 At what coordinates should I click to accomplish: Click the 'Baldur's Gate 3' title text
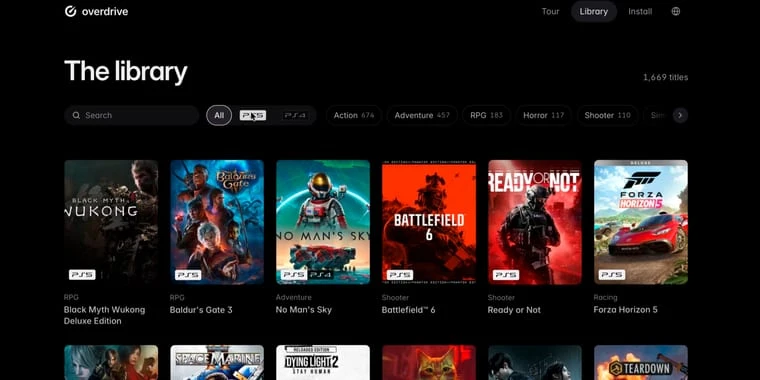point(201,310)
